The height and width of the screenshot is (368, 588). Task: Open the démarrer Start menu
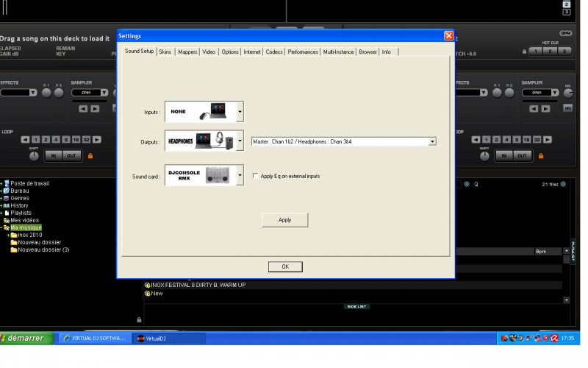tap(27, 338)
